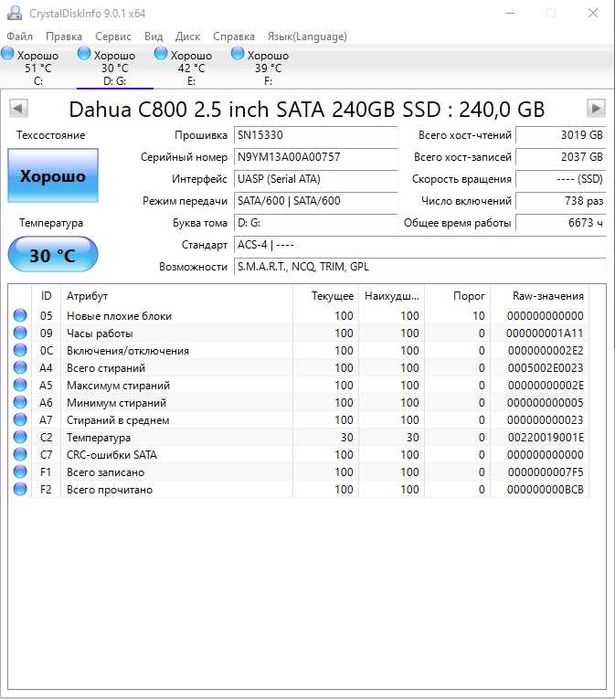Screen dimensions: 615x699
Task: Click status orb of attribute A6 row
Action: [x=20, y=403]
